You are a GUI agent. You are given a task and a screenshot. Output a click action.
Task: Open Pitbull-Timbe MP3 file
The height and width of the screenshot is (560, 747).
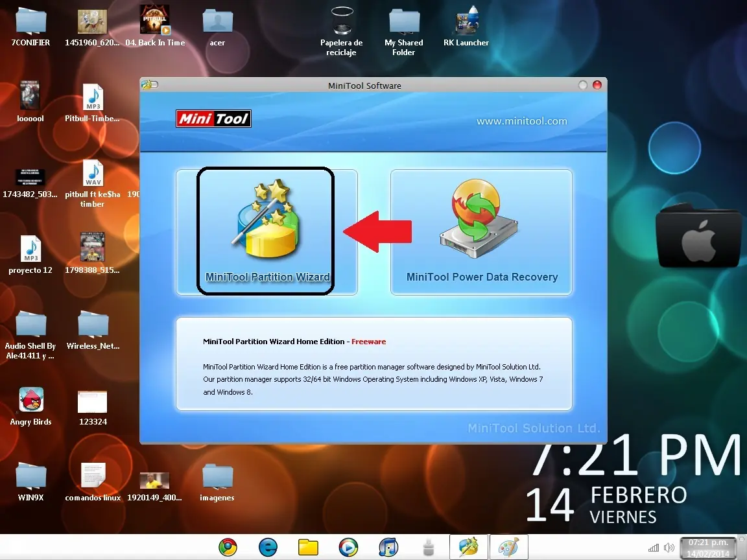pyautogui.click(x=93, y=102)
